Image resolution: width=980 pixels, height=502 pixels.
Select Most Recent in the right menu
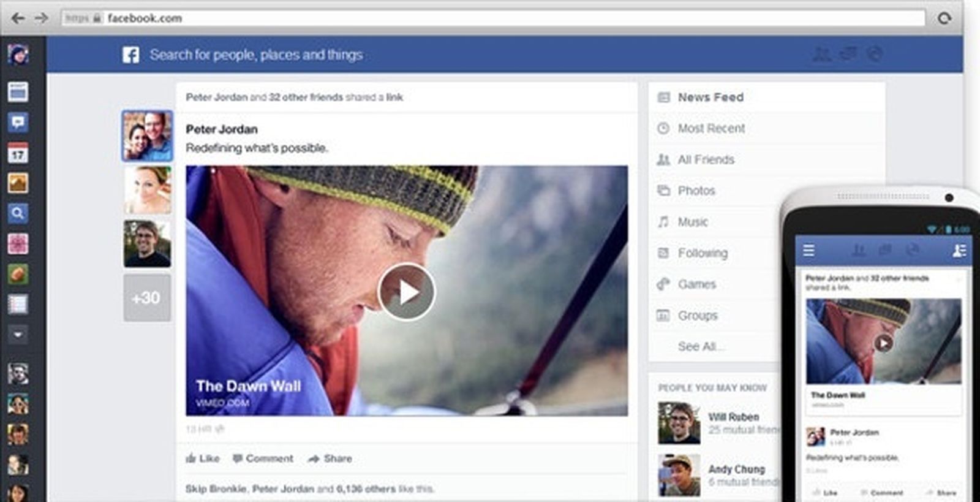coord(711,129)
